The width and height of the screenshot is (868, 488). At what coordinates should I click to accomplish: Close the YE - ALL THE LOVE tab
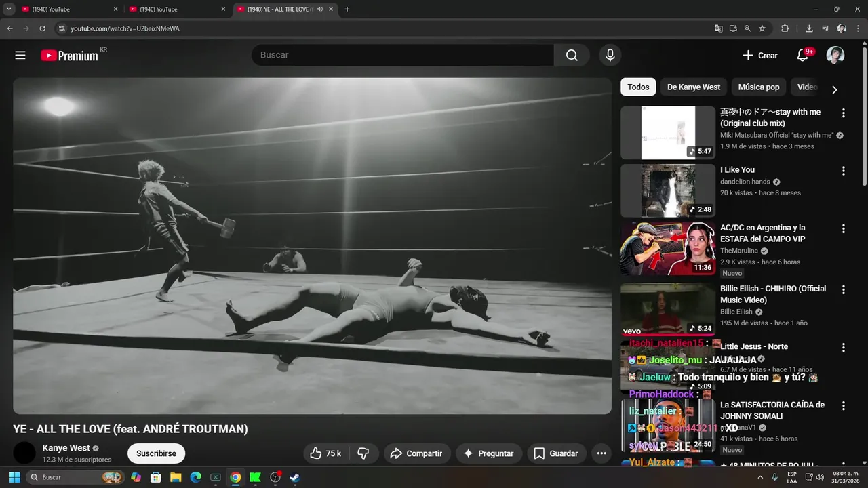[x=332, y=9]
